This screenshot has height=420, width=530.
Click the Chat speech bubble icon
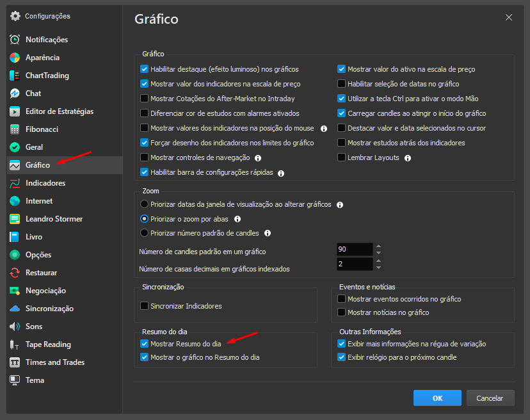click(15, 93)
